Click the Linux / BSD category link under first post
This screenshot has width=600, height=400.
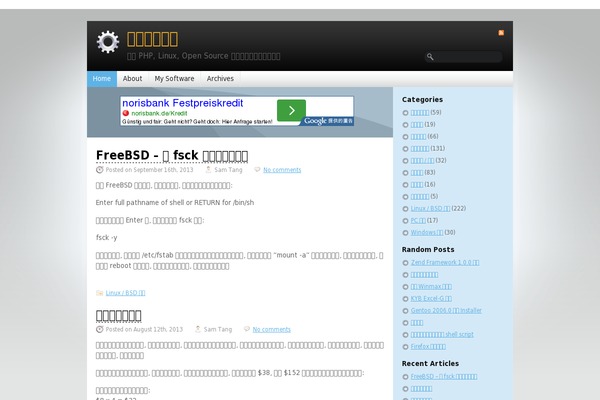pyautogui.click(x=125, y=293)
